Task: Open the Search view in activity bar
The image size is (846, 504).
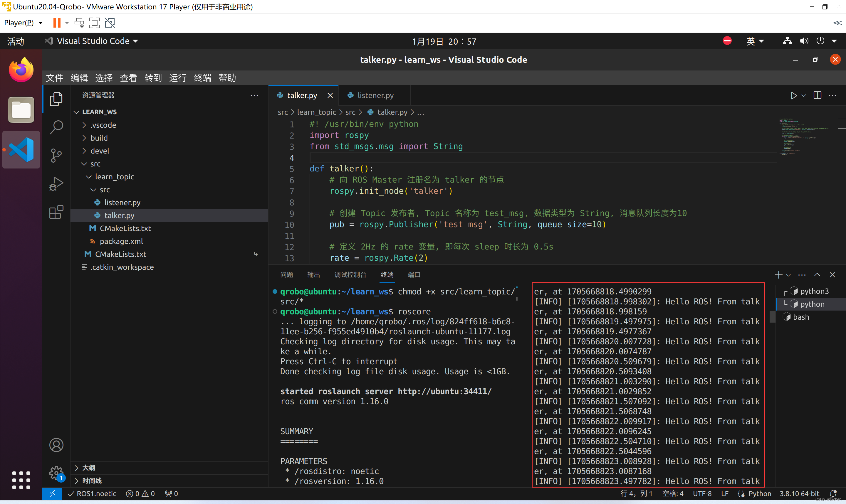Action: pyautogui.click(x=56, y=127)
